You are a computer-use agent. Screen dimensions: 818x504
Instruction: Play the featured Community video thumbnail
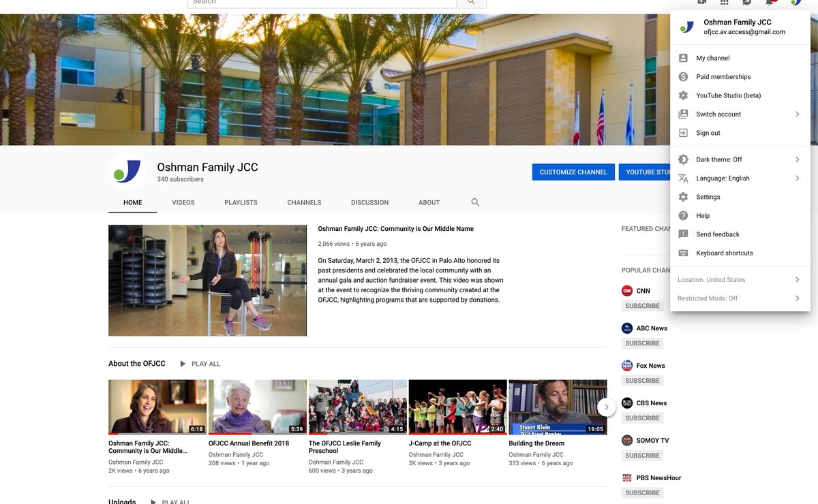[207, 281]
